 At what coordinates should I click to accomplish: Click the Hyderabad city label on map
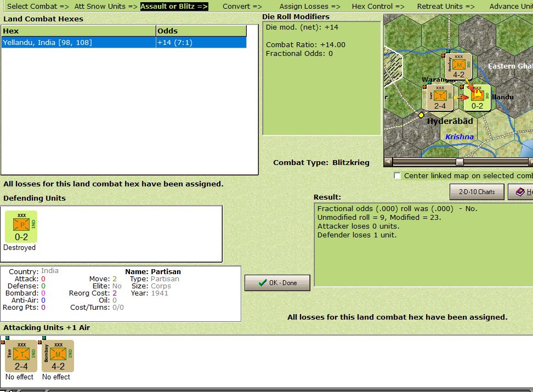(450, 121)
